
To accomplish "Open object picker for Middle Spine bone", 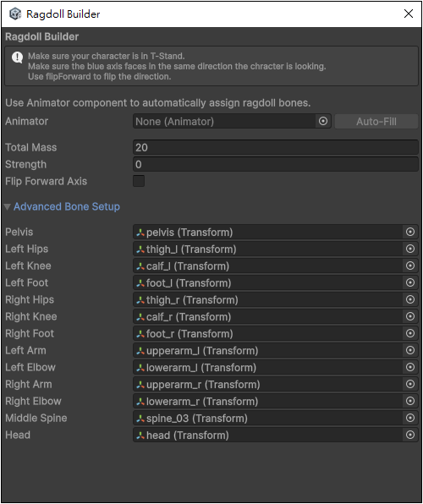I will [x=410, y=418].
